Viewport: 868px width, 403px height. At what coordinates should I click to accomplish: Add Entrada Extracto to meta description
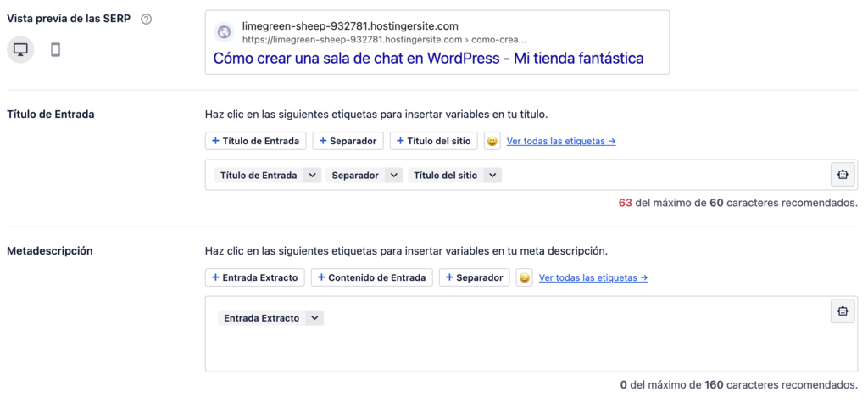pyautogui.click(x=254, y=277)
